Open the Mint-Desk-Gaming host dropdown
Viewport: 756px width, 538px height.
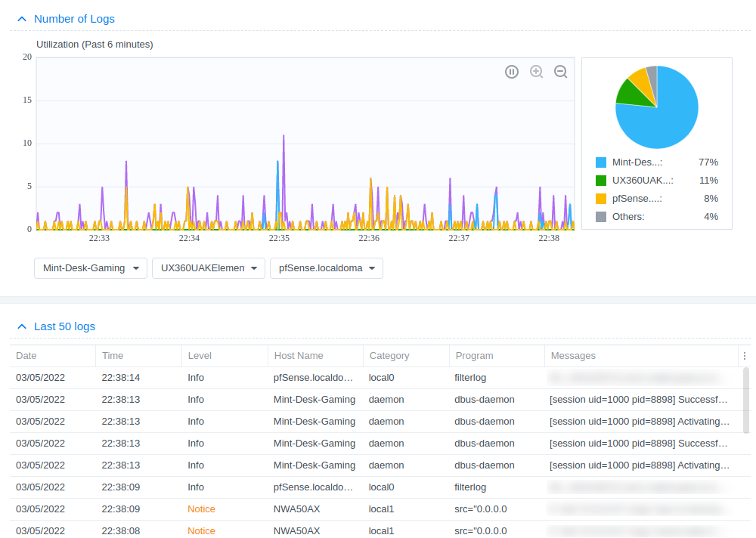tap(91, 268)
